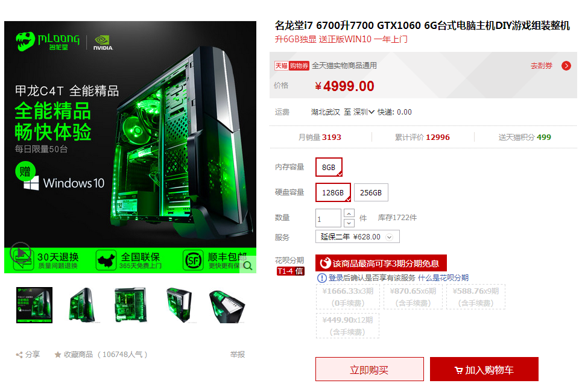Viewport: 585px width, 392px height.
Task: Choose the 256GB disk capacity option
Action: [x=371, y=192]
